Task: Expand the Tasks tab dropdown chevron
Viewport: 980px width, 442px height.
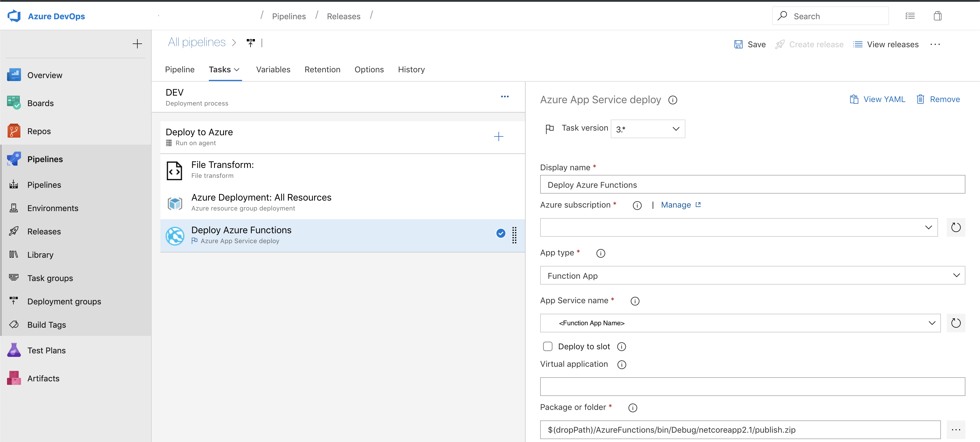Action: (x=237, y=70)
